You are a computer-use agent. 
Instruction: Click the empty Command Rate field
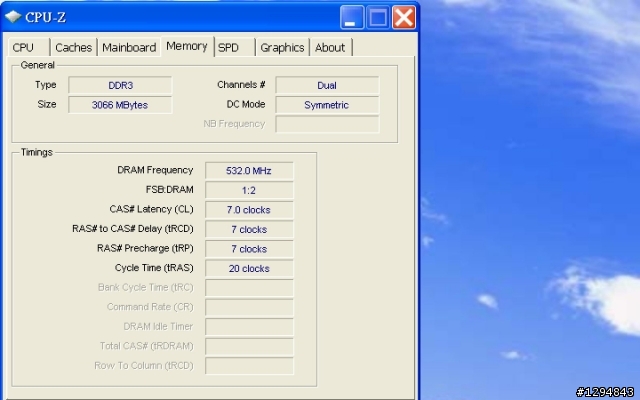coord(249,307)
